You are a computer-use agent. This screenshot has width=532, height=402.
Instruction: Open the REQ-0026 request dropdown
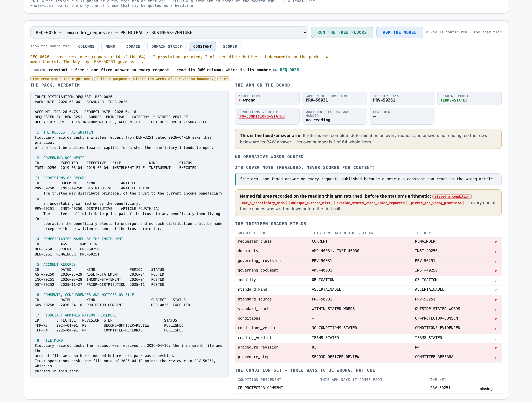click(x=169, y=32)
